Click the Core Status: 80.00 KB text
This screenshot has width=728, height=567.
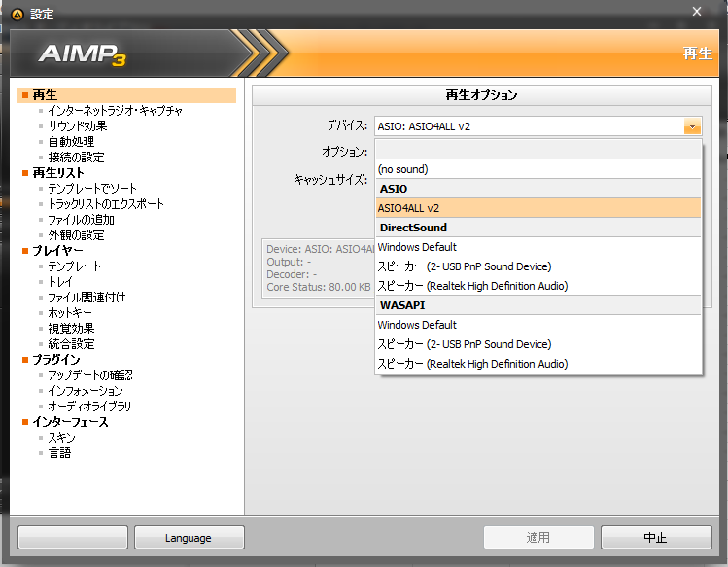click(319, 287)
